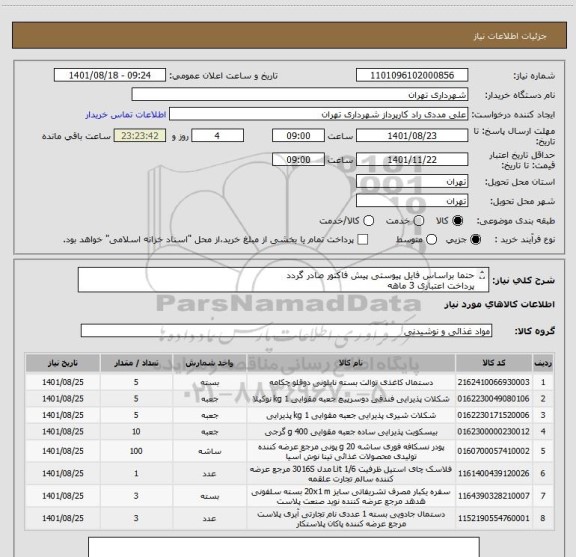Viewport: 576px width, 557px height.
Task: Click quantity 10 in the بیسکویت row
Action: tap(136, 432)
